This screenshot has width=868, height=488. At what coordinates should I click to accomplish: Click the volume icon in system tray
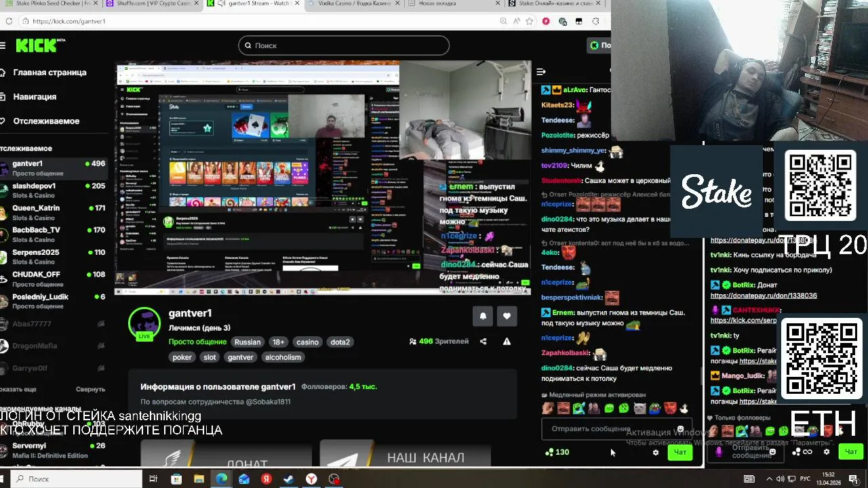780,479
